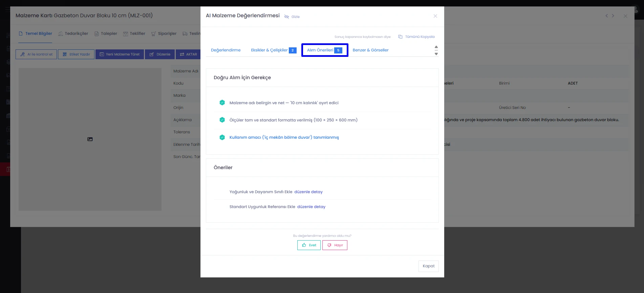Click the image placeholder thumbnail
The image size is (644, 293).
click(x=90, y=139)
